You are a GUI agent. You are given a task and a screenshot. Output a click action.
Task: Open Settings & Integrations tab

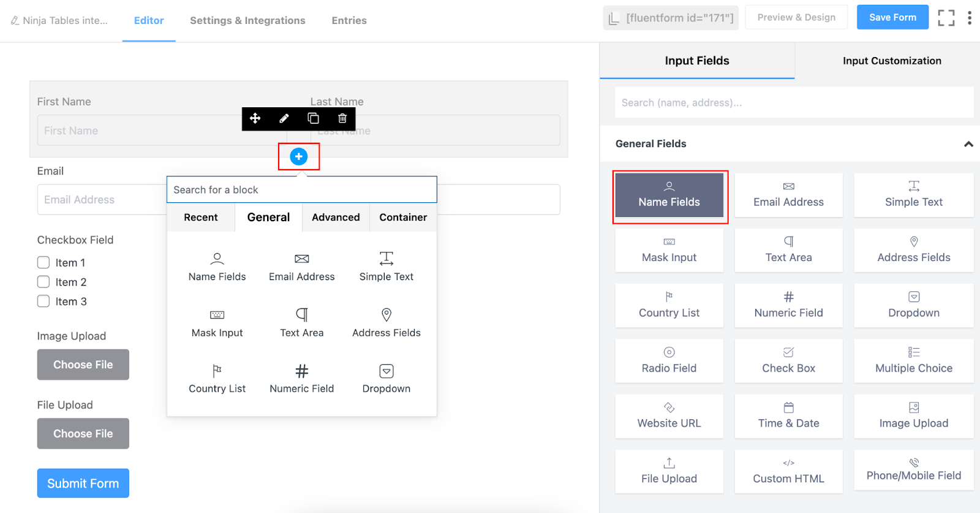pos(247,20)
